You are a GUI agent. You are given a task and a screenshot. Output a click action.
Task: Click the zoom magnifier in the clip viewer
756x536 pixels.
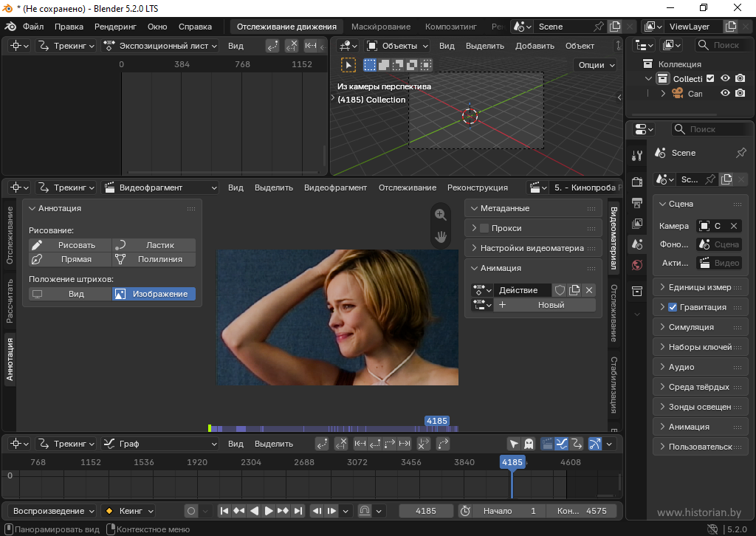[440, 215]
